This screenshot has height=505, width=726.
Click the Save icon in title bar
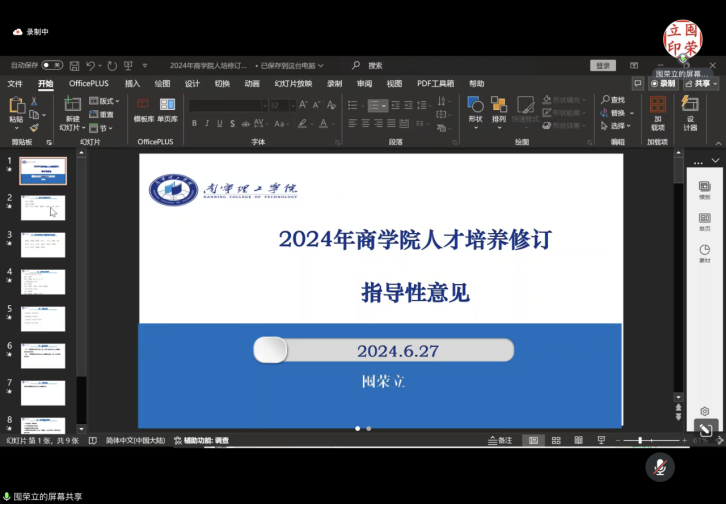coord(73,65)
